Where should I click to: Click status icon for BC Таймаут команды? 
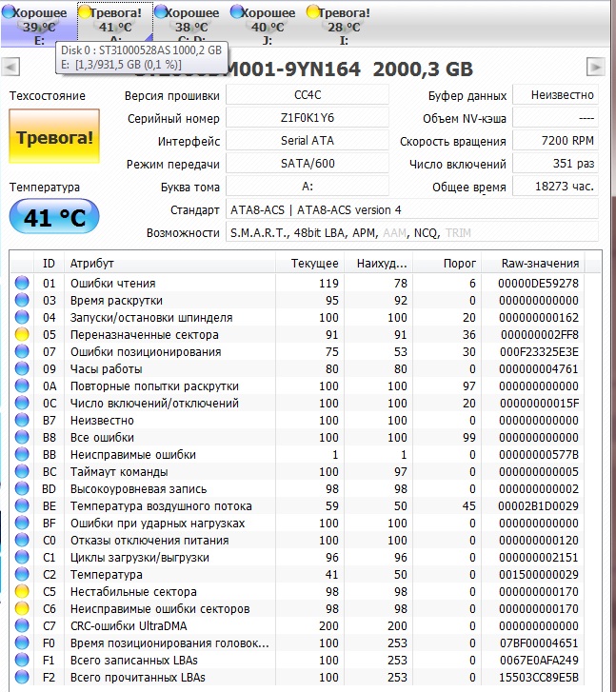(x=22, y=472)
